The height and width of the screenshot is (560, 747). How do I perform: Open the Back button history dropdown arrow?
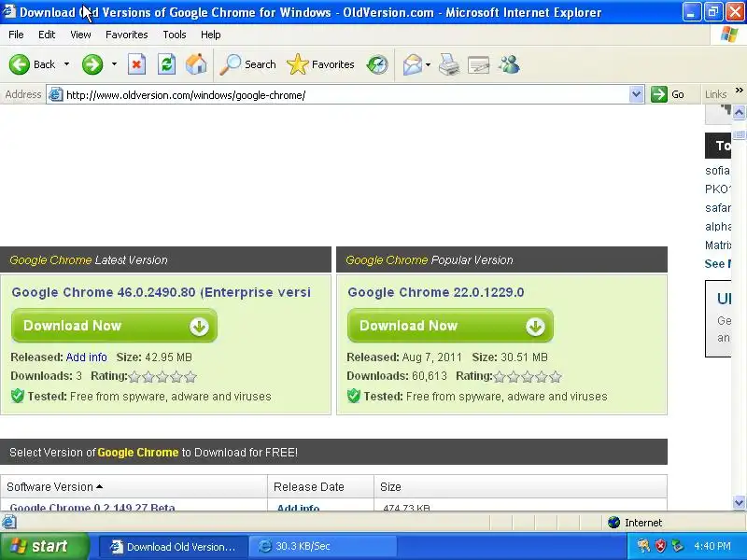(66, 63)
